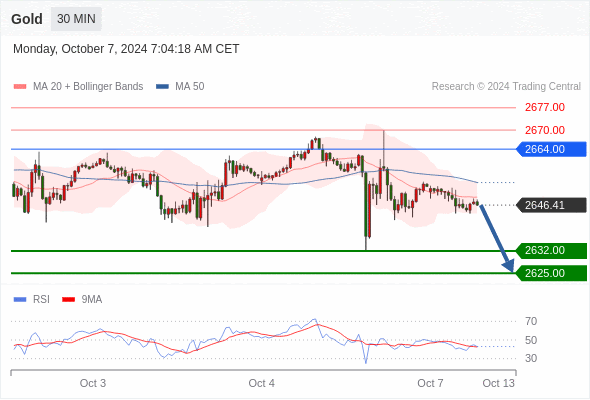
Task: Select the MA 50 legend label
Action: (x=190, y=87)
